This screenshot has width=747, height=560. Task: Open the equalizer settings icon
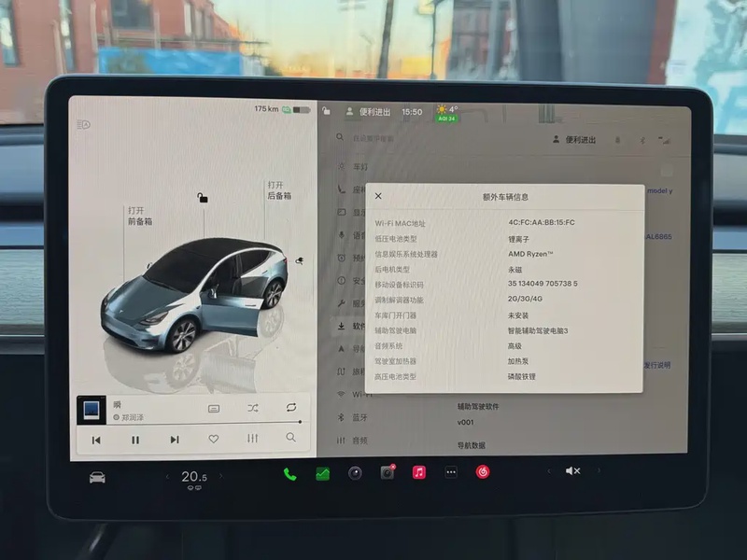[x=252, y=439]
